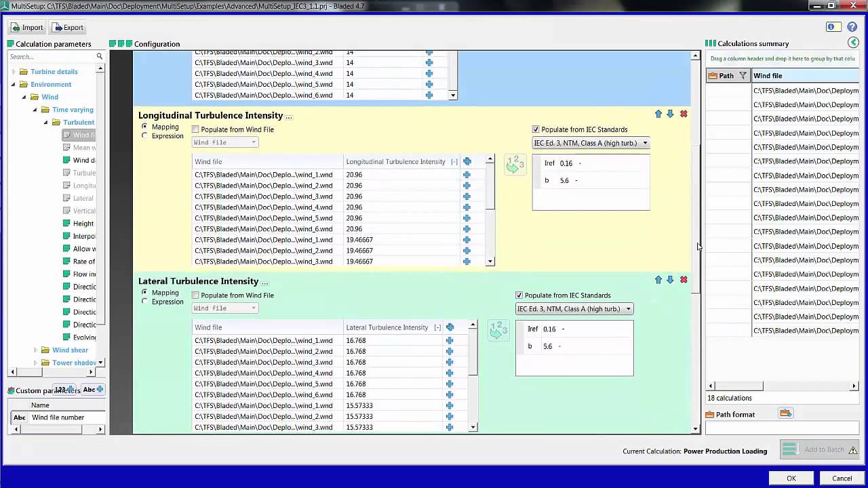This screenshot has height=488, width=868.
Task: Click add icon in Longitudinal Turbulence Intensity header
Action: (467, 161)
